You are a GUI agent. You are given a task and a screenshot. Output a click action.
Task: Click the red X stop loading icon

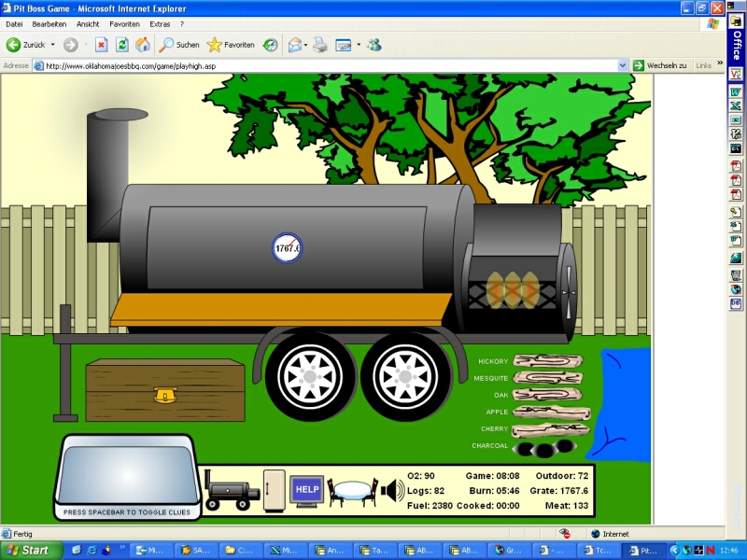click(x=101, y=45)
